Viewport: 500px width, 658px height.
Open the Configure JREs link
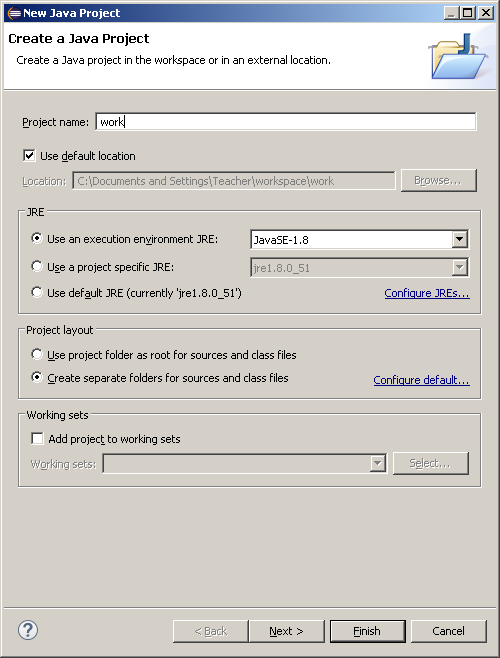coord(427,293)
